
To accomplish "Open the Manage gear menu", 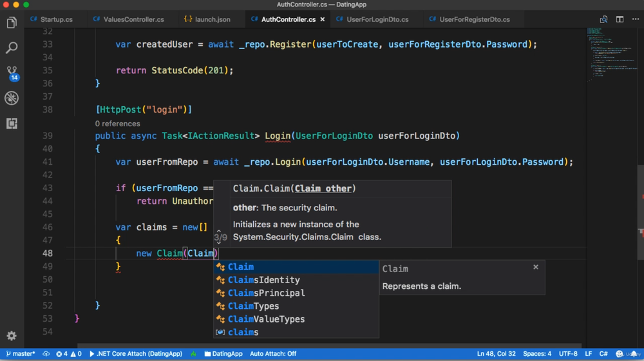I will (12, 335).
